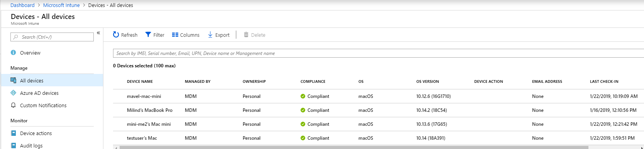Click the horizontal scrollbar thumb under the table
The height and width of the screenshot is (149, 644).
(354, 147)
